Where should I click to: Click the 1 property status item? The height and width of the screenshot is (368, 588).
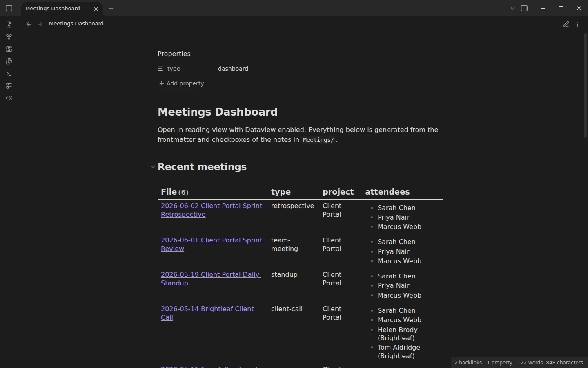[x=499, y=363]
